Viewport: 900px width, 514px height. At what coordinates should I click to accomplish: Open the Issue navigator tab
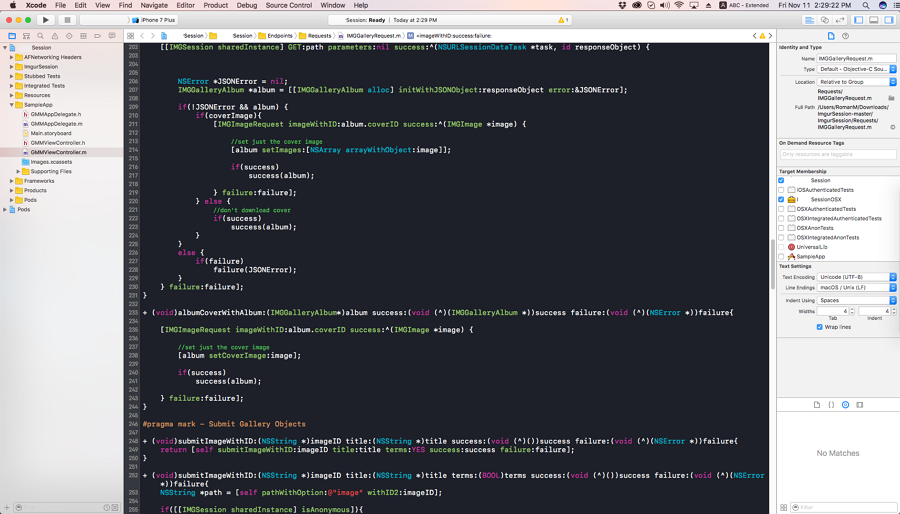(55, 36)
